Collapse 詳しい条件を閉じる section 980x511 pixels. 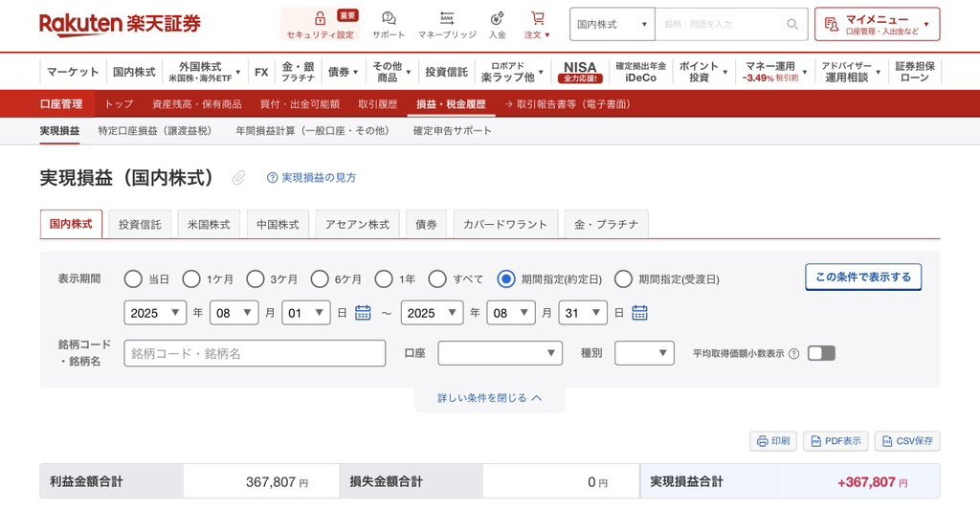(489, 398)
